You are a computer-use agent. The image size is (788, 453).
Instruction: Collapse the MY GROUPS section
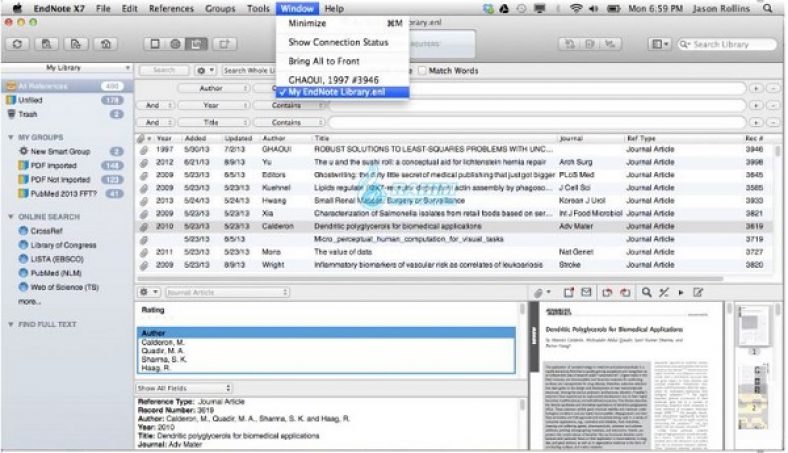(10, 136)
